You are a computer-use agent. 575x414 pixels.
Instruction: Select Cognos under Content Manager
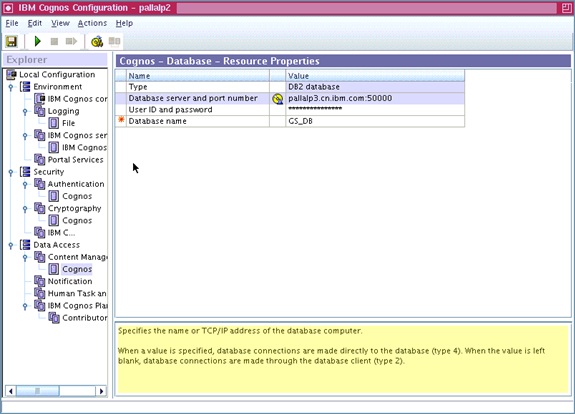[77, 269]
